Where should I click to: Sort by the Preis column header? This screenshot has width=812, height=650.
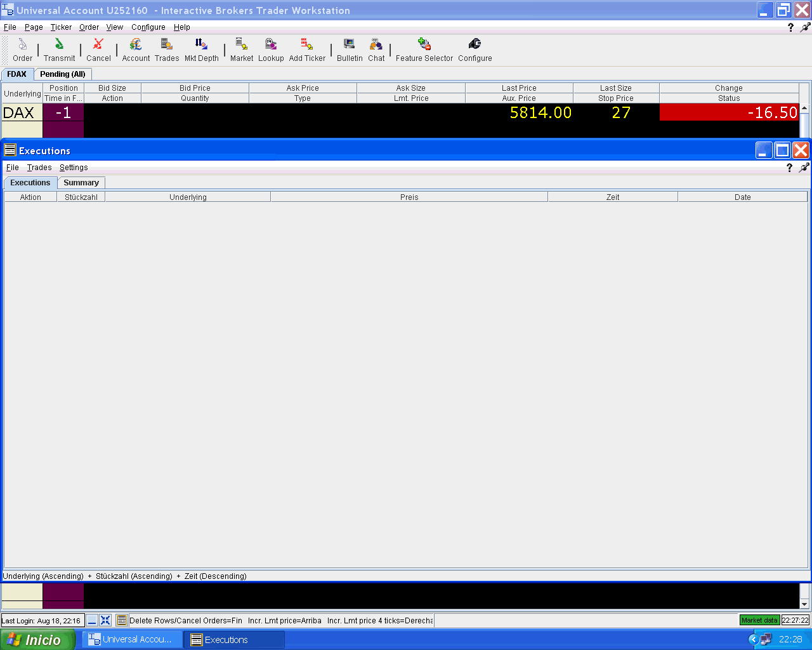tap(409, 197)
